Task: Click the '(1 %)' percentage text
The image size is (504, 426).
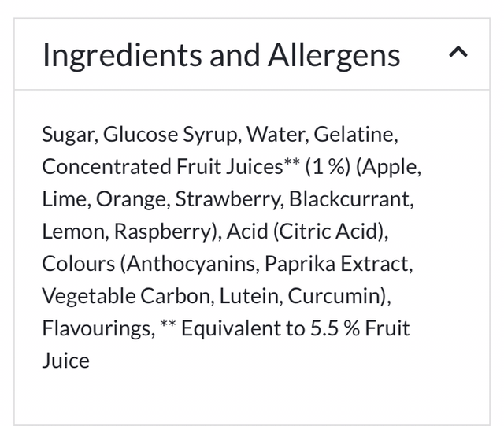Action: 328,167
